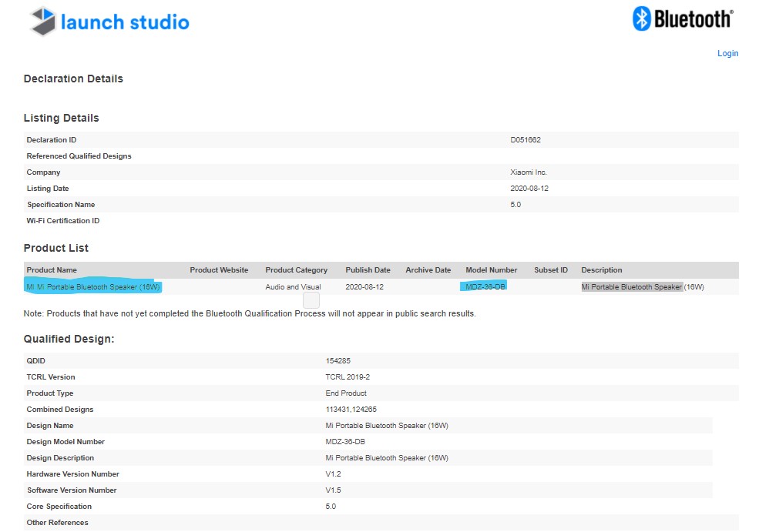Click the highlighted Description cell text

click(x=632, y=286)
